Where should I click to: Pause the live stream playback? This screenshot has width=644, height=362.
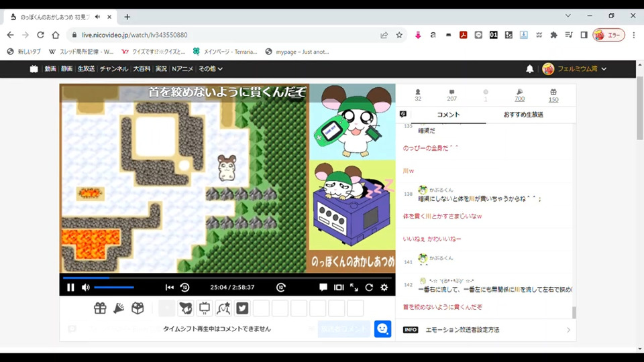70,288
